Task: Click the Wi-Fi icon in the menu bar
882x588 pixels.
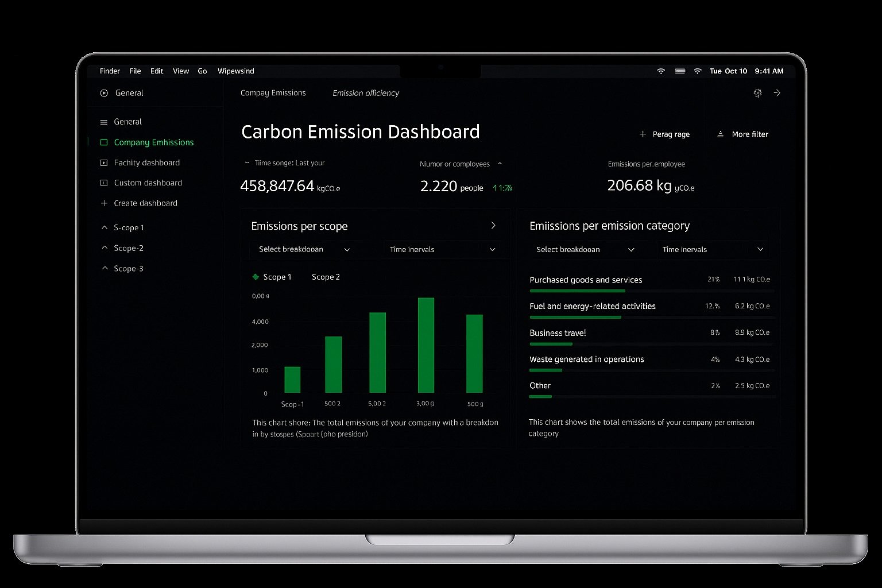Action: coord(661,71)
